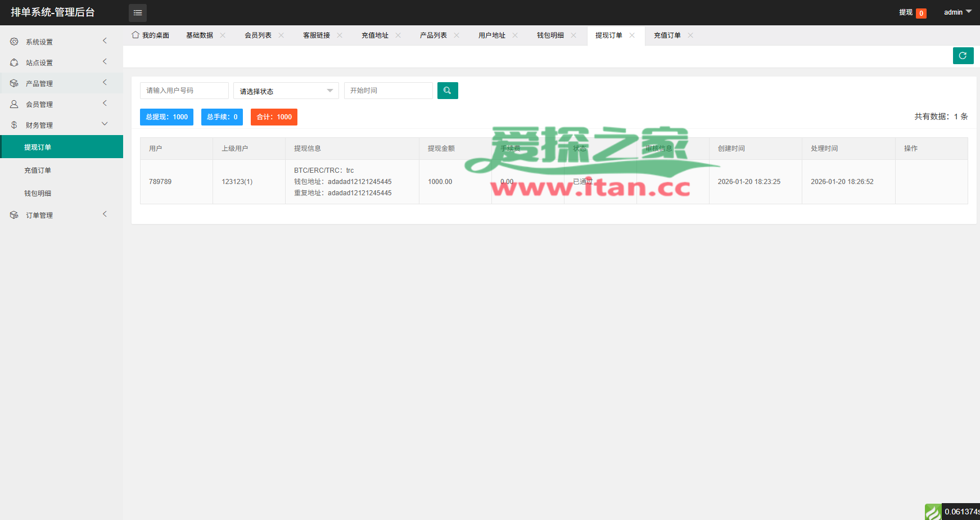980x520 pixels.
Task: Click the person icon beside 会员管理
Action: click(14, 104)
